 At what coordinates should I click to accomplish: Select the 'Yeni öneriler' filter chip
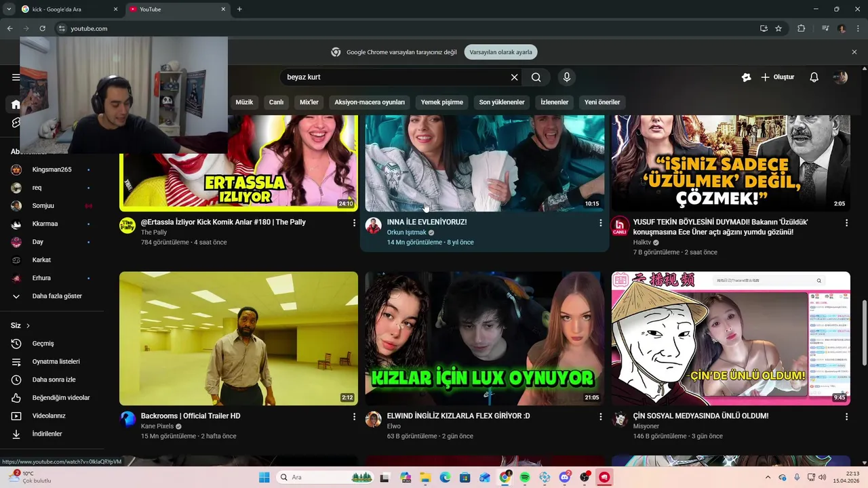(602, 102)
